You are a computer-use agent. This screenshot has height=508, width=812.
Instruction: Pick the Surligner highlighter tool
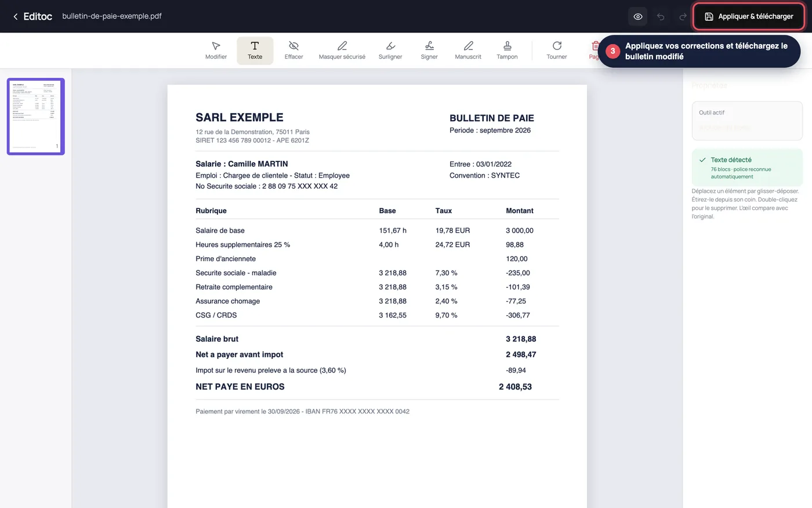(x=390, y=51)
